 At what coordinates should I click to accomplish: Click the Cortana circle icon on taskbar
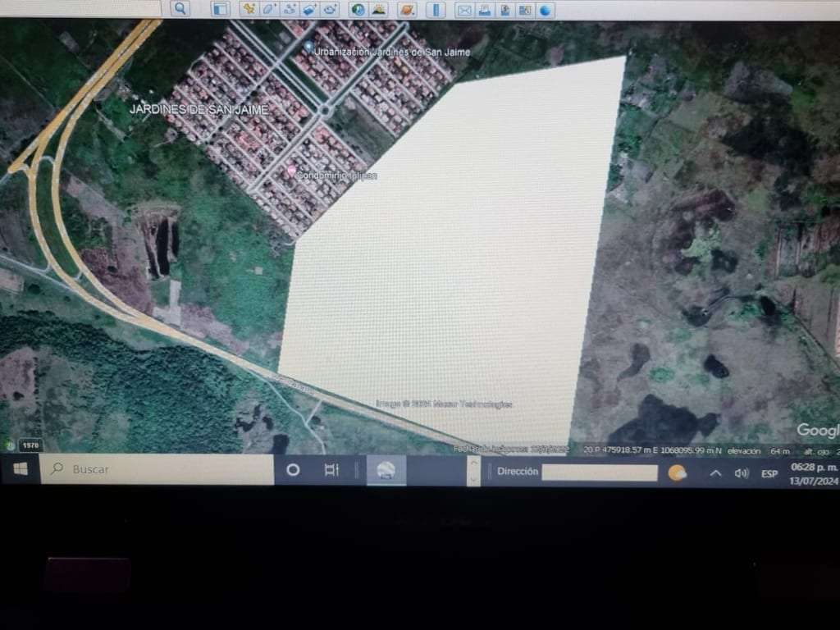(293, 470)
